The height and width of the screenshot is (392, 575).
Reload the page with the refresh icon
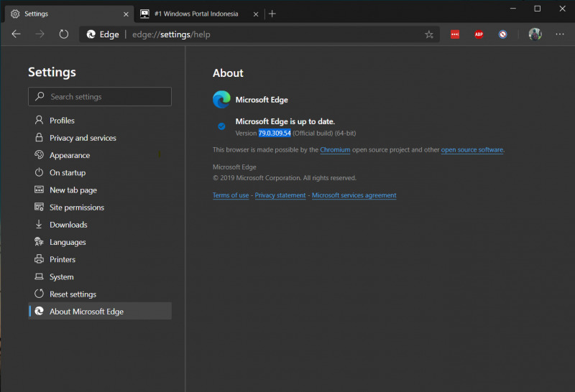tap(64, 34)
